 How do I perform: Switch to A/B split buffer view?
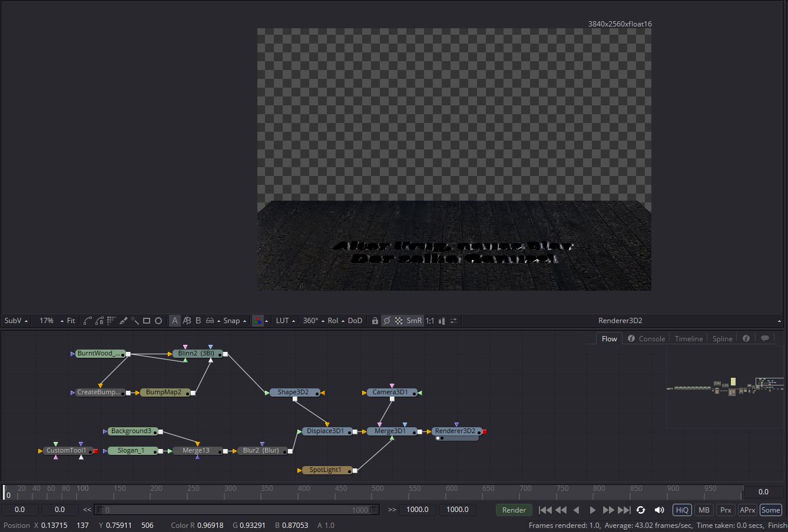(x=187, y=321)
